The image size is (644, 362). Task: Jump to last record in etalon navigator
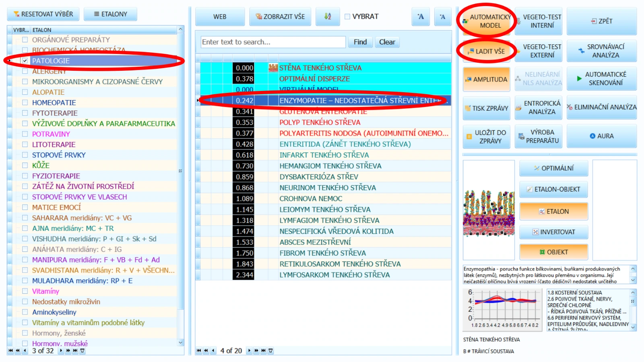click(75, 351)
